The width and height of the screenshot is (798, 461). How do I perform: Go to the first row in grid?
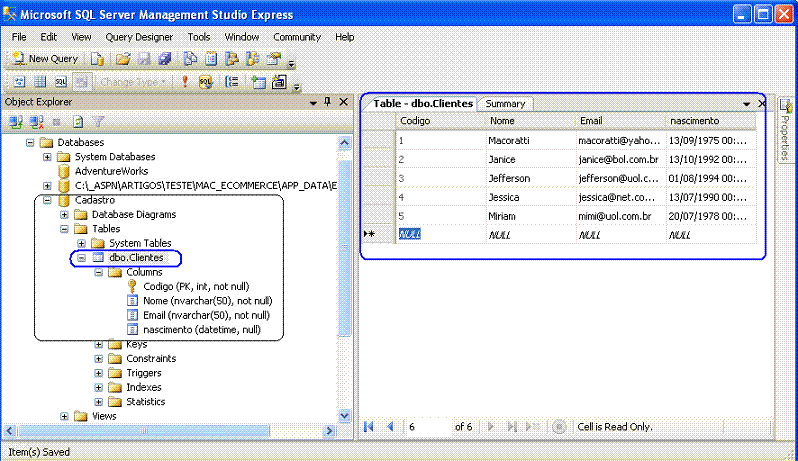(x=369, y=426)
